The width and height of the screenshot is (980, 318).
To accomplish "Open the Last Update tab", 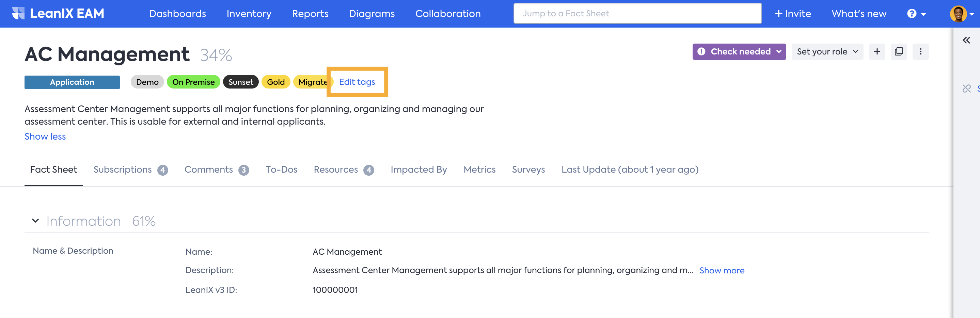I will click(x=630, y=170).
